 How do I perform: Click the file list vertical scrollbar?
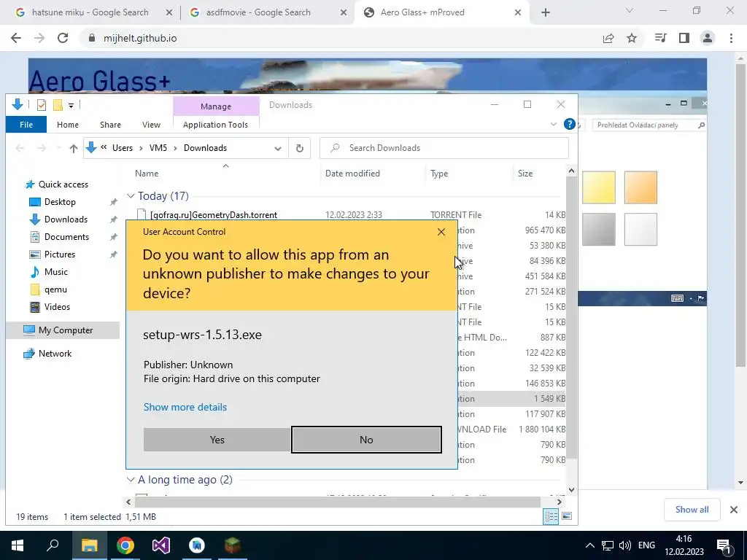(571, 317)
